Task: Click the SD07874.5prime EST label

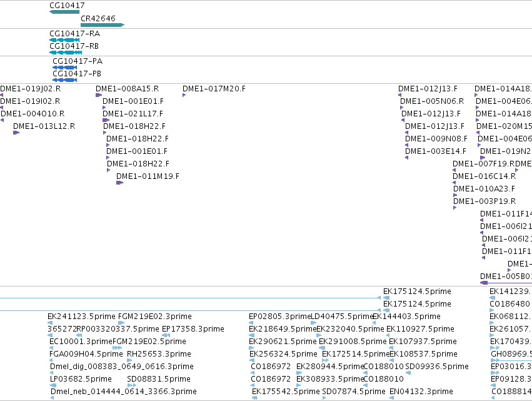Action: click(x=354, y=392)
